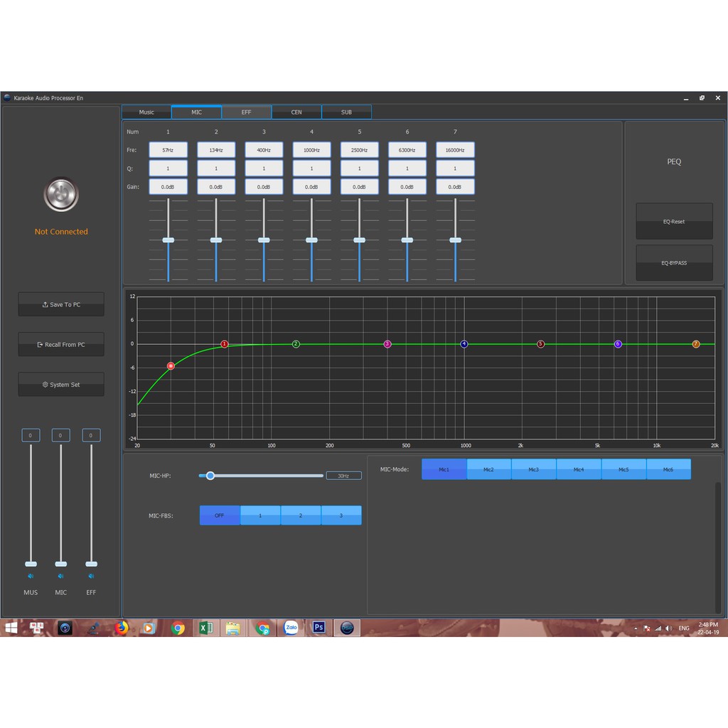Switch to the Music tab
The image size is (728, 728).
[x=146, y=112]
